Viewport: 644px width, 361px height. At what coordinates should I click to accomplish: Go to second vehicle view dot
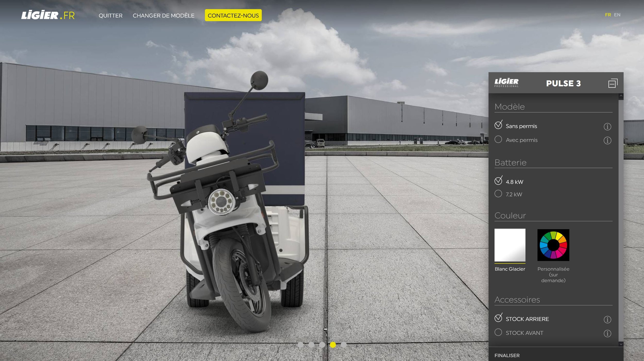311,345
